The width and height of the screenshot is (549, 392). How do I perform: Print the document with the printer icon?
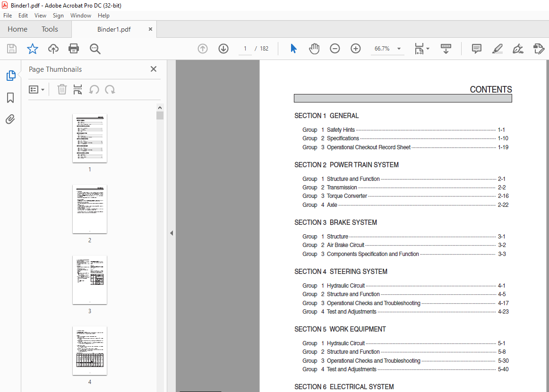click(74, 49)
